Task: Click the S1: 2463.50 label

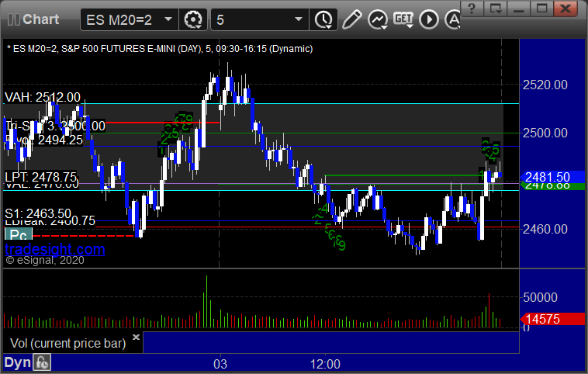Action: 38,213
